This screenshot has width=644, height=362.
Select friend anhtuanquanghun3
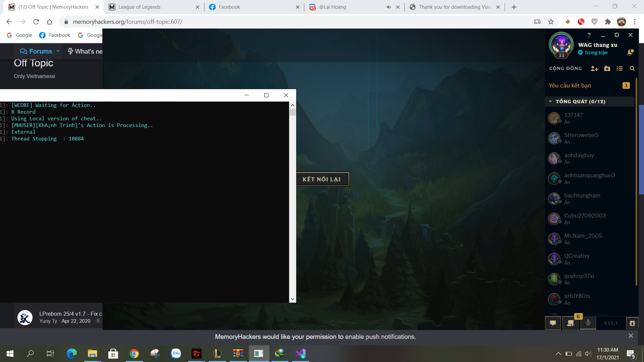tap(589, 178)
